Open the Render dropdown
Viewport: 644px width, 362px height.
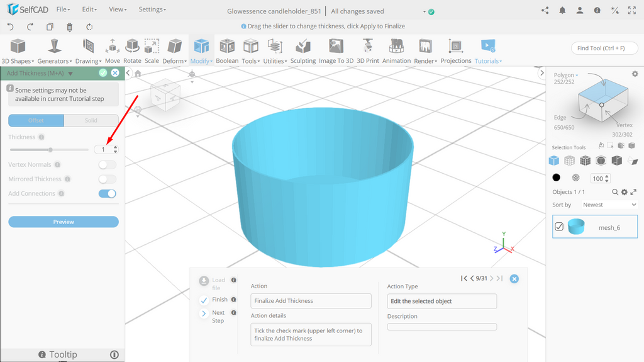[426, 51]
